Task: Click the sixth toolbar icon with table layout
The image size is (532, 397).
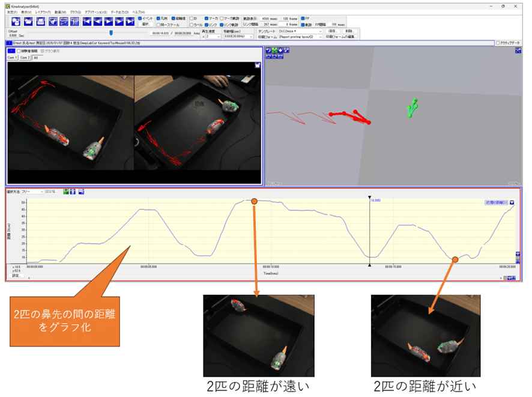Action: pos(74,22)
